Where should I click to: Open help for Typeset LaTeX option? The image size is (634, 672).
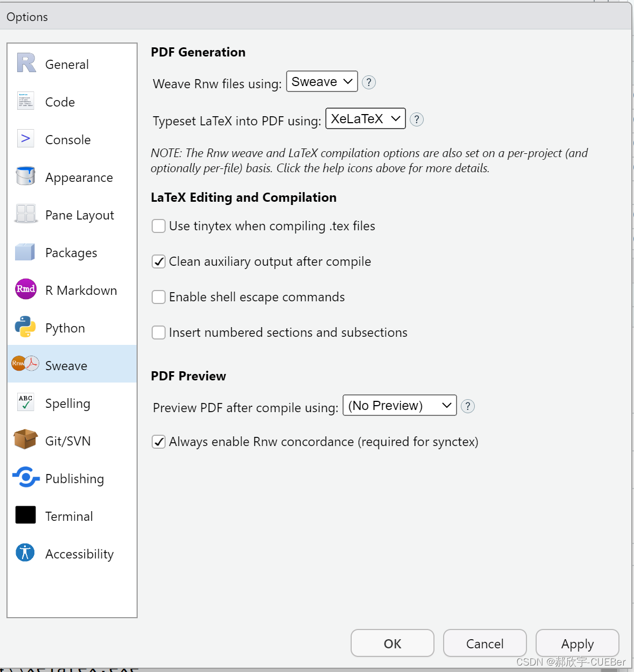pos(417,119)
